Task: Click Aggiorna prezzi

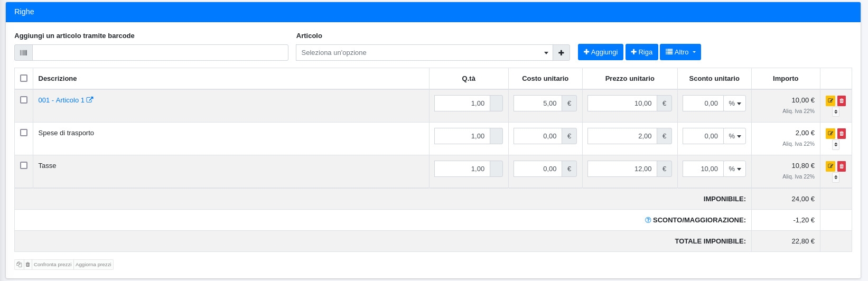Action: click(x=94, y=265)
